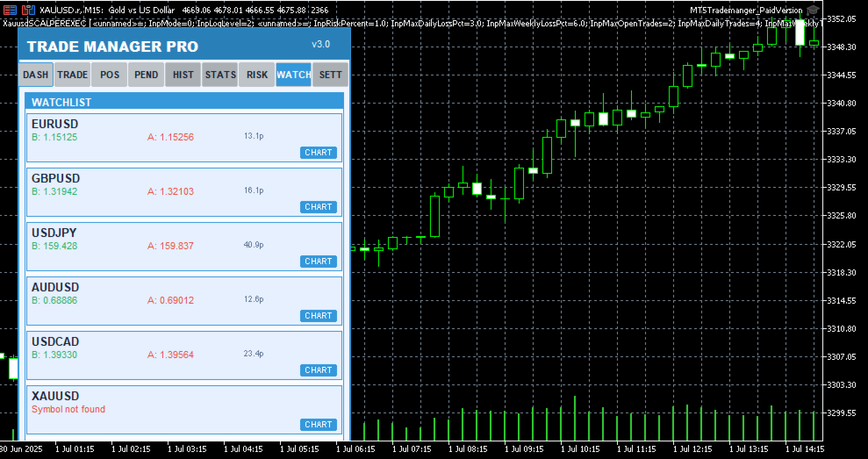868x459 pixels.
Task: Click the red-blue market depth icon at top-left
Action: [10, 10]
